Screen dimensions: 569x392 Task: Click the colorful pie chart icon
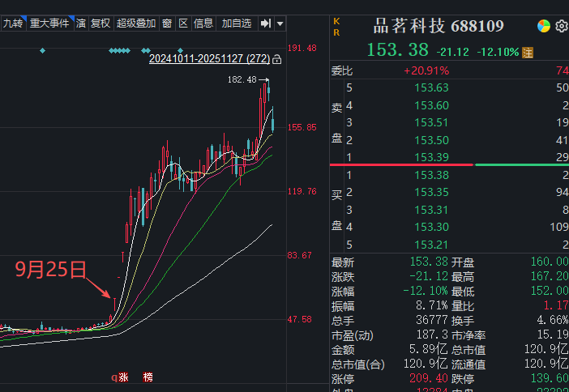545,27
